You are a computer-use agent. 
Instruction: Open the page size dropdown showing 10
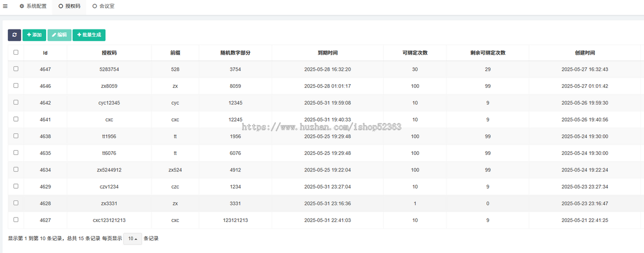[x=133, y=239]
